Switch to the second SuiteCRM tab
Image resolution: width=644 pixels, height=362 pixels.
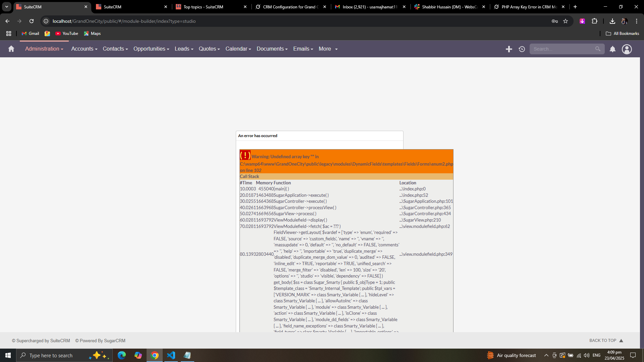[x=131, y=7]
